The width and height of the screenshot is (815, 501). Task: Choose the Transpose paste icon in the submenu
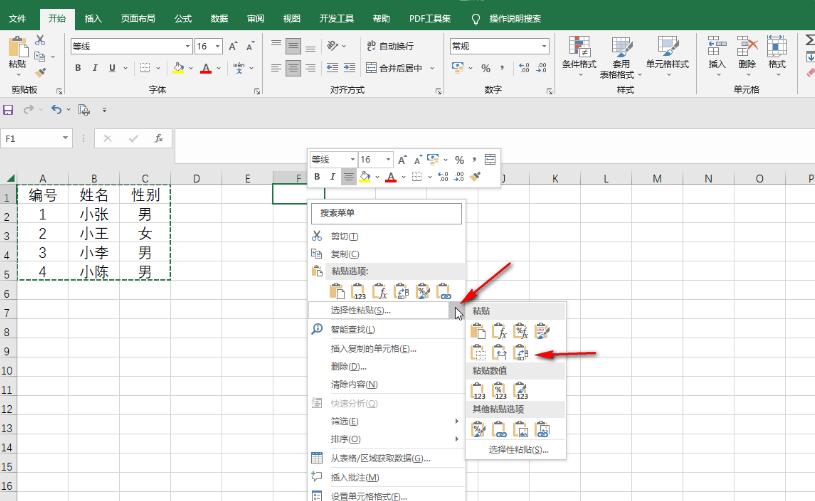click(x=520, y=353)
